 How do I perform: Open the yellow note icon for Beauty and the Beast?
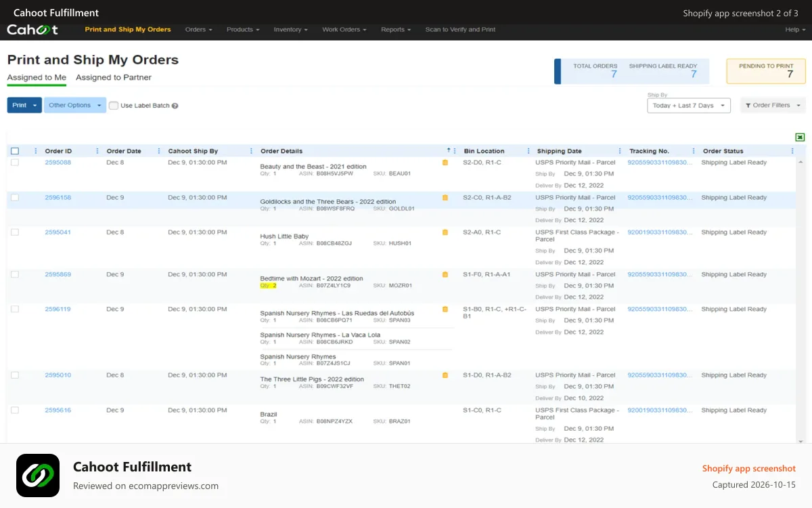(445, 163)
